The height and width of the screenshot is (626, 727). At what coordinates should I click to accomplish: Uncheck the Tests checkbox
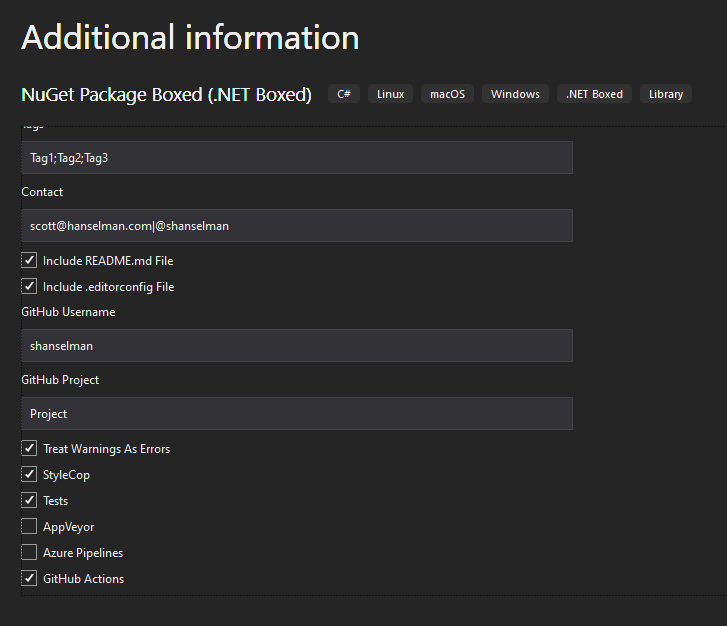click(x=29, y=500)
